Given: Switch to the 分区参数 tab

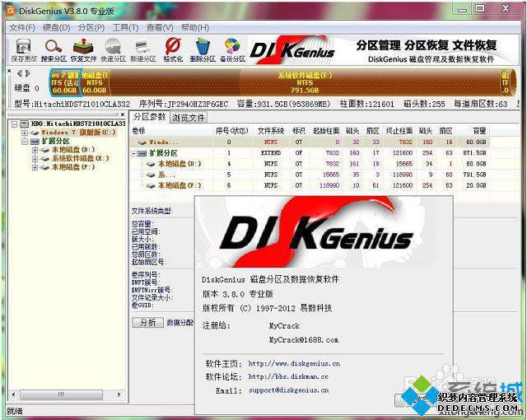Looking at the screenshot, I should tap(150, 117).
